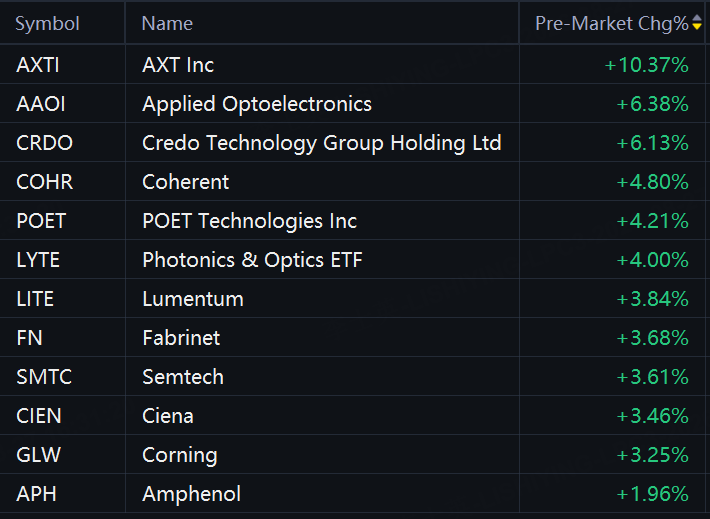This screenshot has width=710, height=519.
Task: Click POET Technologies Inc name
Action: pos(249,221)
